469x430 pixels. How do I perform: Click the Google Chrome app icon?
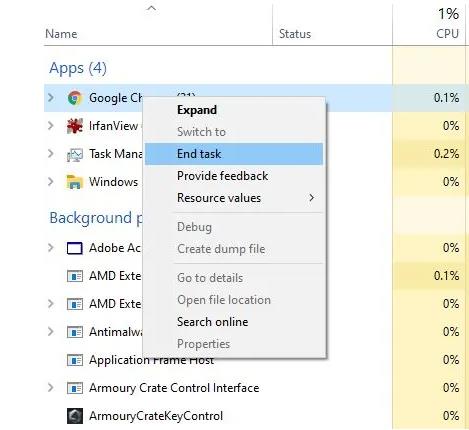pyautogui.click(x=75, y=98)
